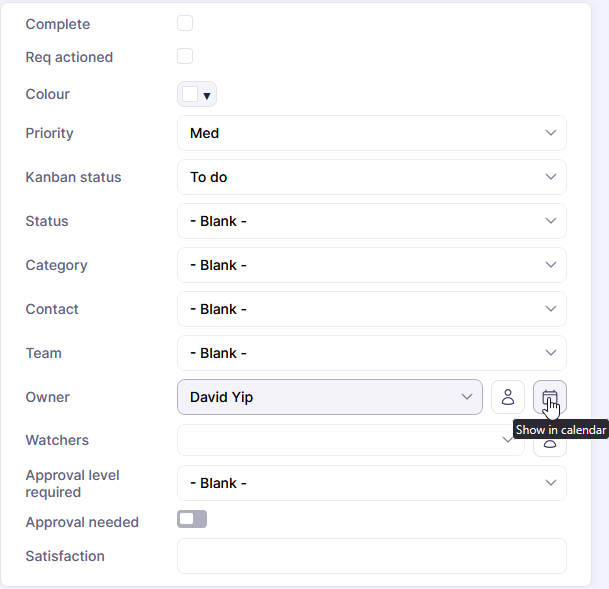
Task: Open the Priority dropdown showing Med
Action: click(x=371, y=133)
